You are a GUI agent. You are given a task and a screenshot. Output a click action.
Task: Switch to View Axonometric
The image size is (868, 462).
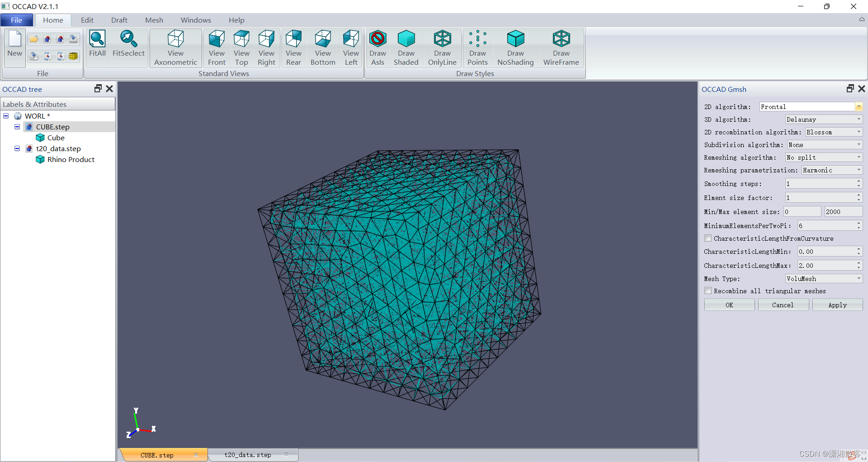(175, 48)
